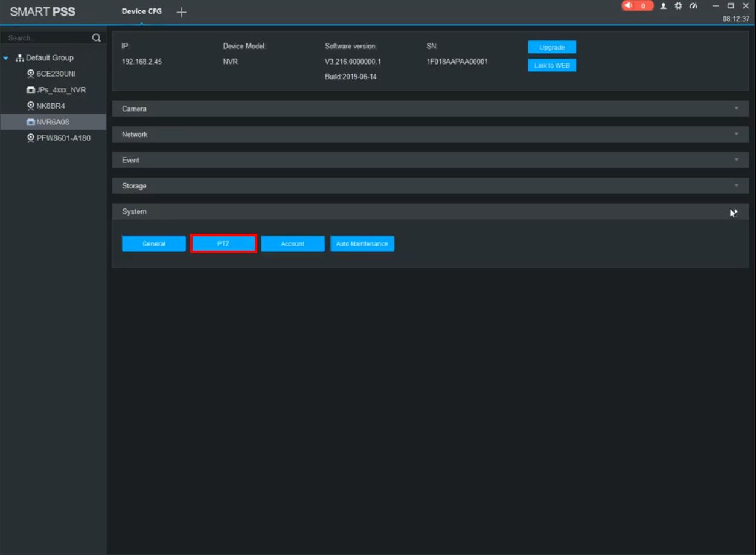Open the alarm notification indicator
This screenshot has height=555, width=756.
(637, 6)
